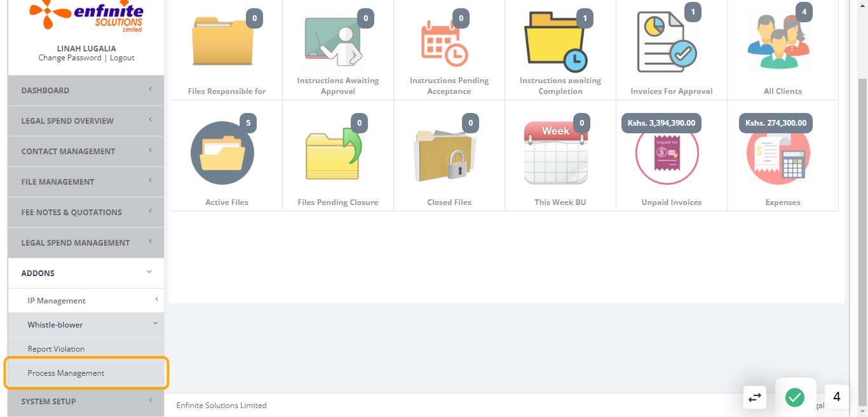Click the Active Files count badge 5
This screenshot has height=417, width=868.
coord(248,123)
